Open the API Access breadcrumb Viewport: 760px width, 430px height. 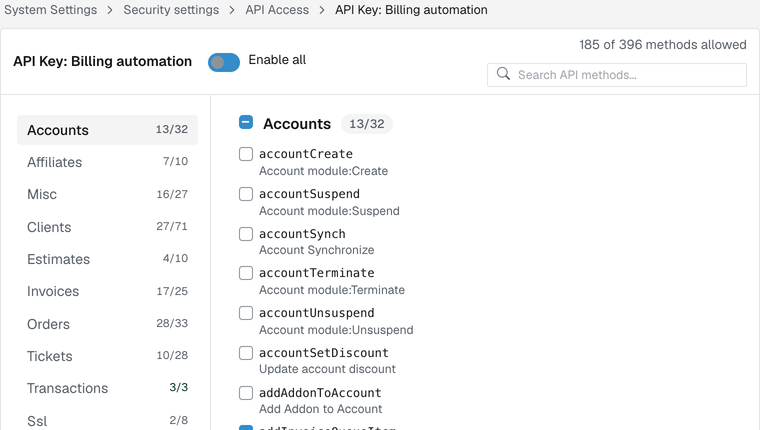click(277, 10)
